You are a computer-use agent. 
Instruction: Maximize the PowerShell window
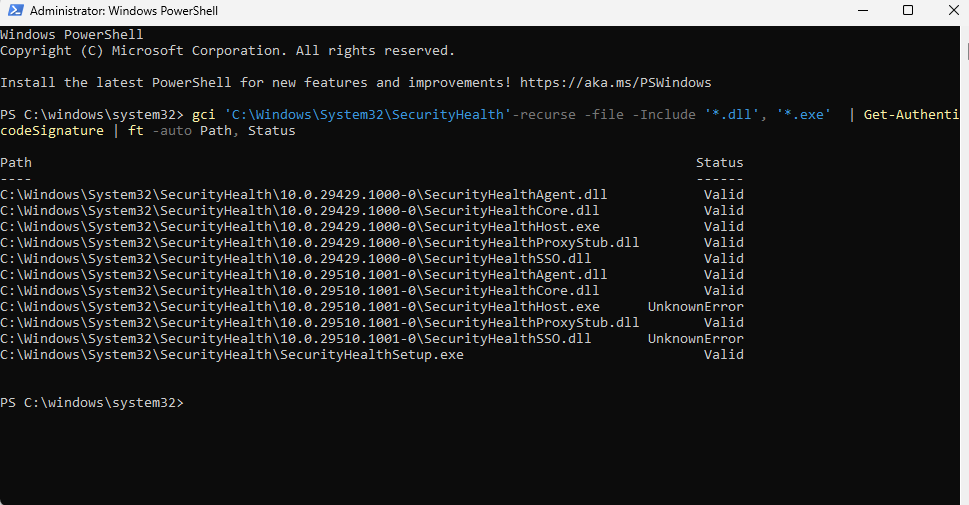click(908, 11)
